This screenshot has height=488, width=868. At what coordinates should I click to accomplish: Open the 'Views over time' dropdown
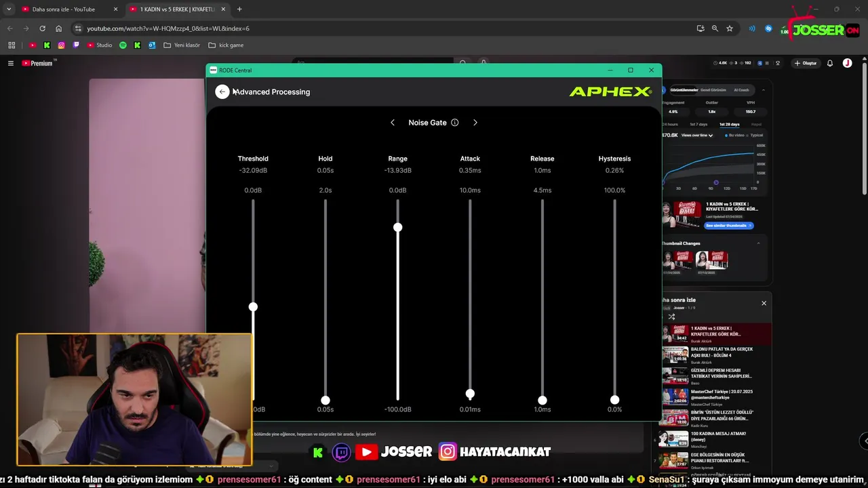click(x=697, y=135)
